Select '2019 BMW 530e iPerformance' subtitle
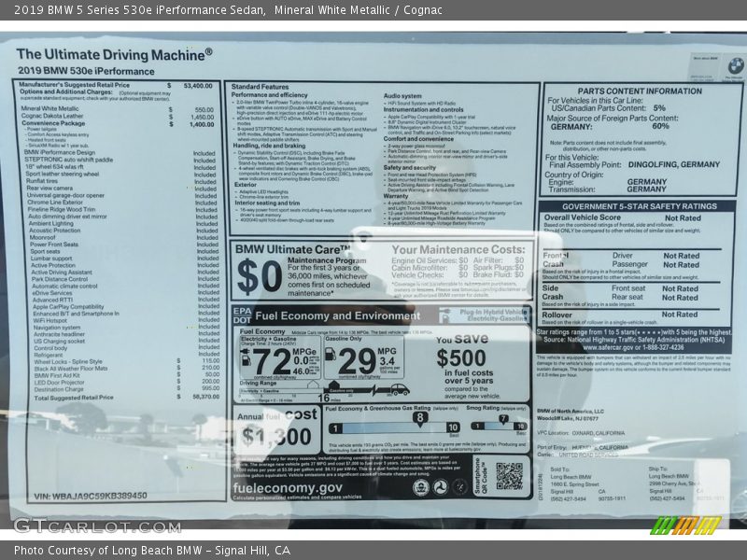The width and height of the screenshot is (747, 560). [x=86, y=72]
